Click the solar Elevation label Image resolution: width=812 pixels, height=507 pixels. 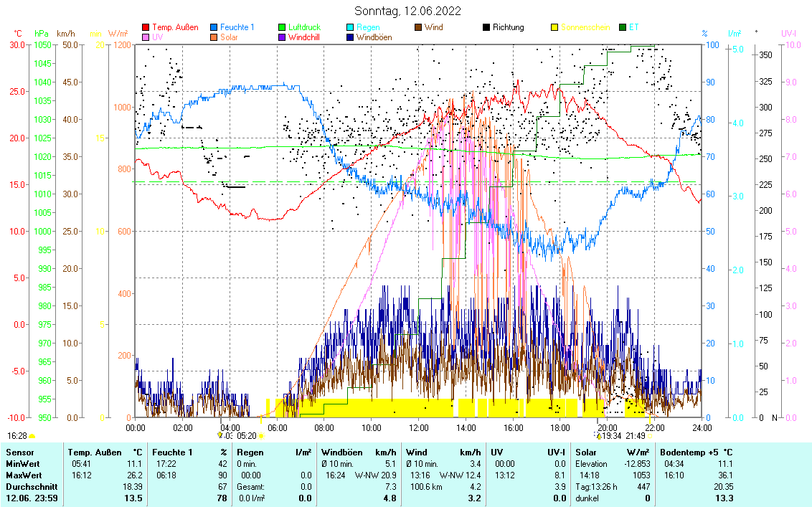coord(591,464)
